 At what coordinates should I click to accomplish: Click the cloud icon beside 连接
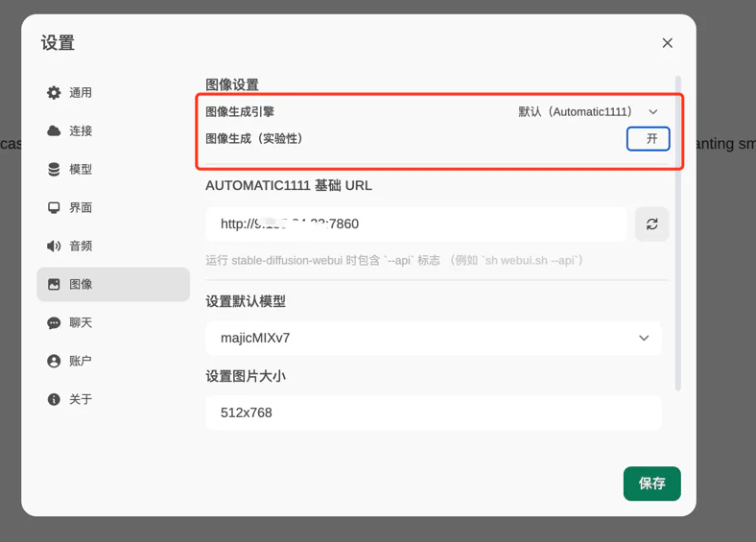click(x=54, y=131)
